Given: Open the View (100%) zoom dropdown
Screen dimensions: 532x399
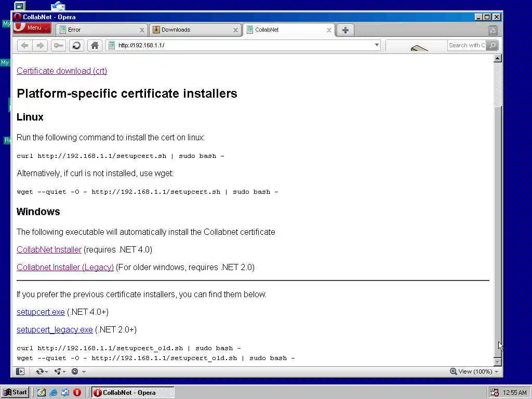Looking at the screenshot, I should point(497,371).
